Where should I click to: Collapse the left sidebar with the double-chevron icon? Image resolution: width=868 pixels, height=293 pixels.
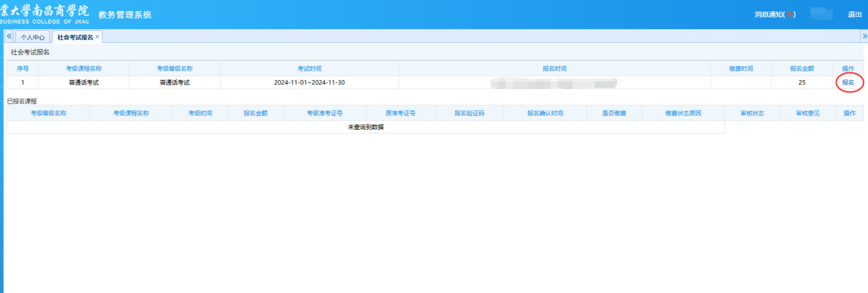click(9, 36)
